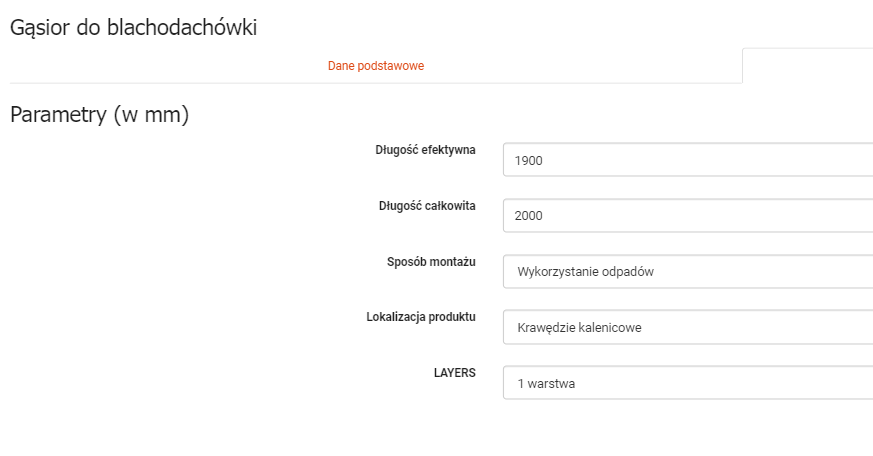Click the Długość efektywna label
Image resolution: width=873 pixels, height=456 pixels.
click(x=425, y=151)
